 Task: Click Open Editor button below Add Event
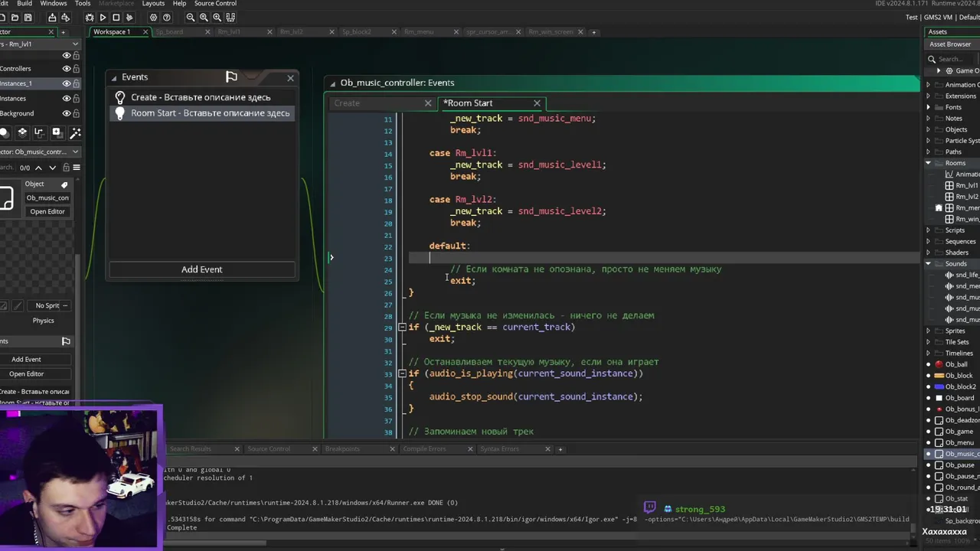26,374
